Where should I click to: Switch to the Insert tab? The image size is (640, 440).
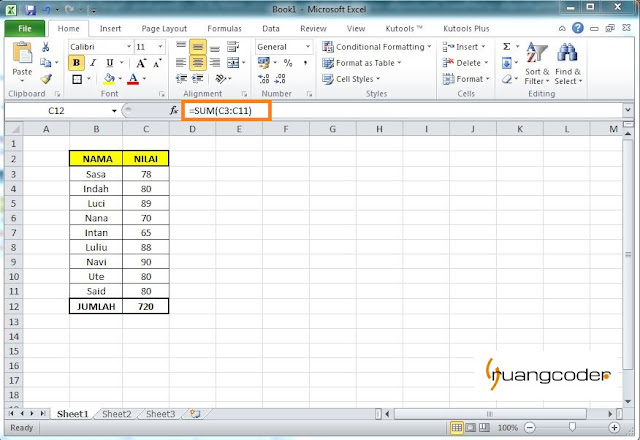(x=110, y=29)
